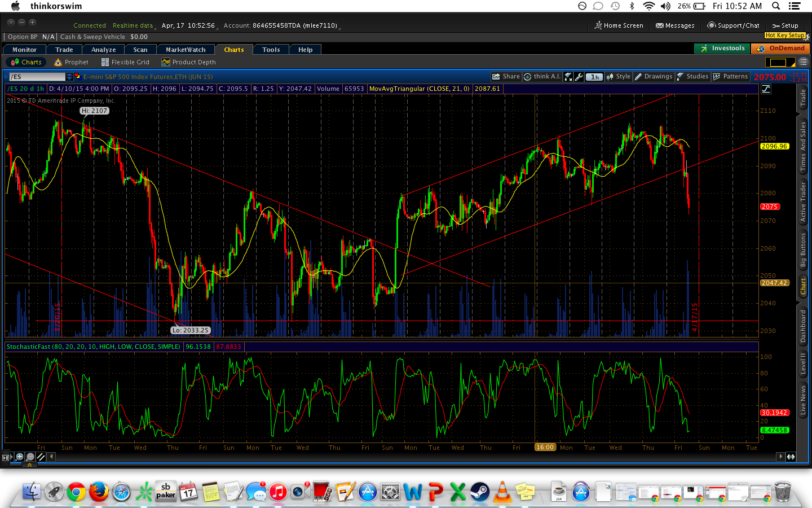Click the zoom in magnifier icon
The image size is (812, 508).
click(x=20, y=457)
